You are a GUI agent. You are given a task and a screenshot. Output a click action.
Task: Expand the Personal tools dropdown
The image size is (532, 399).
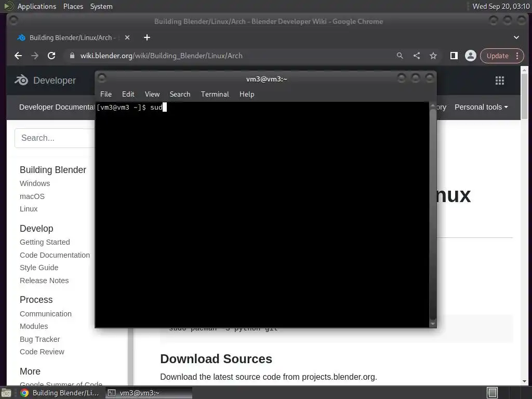481,107
